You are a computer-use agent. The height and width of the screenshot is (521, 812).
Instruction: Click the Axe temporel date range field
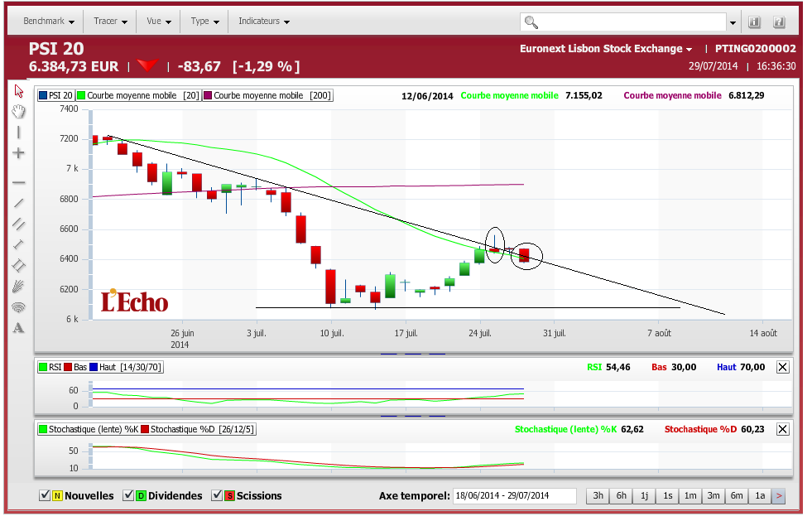[x=515, y=495]
